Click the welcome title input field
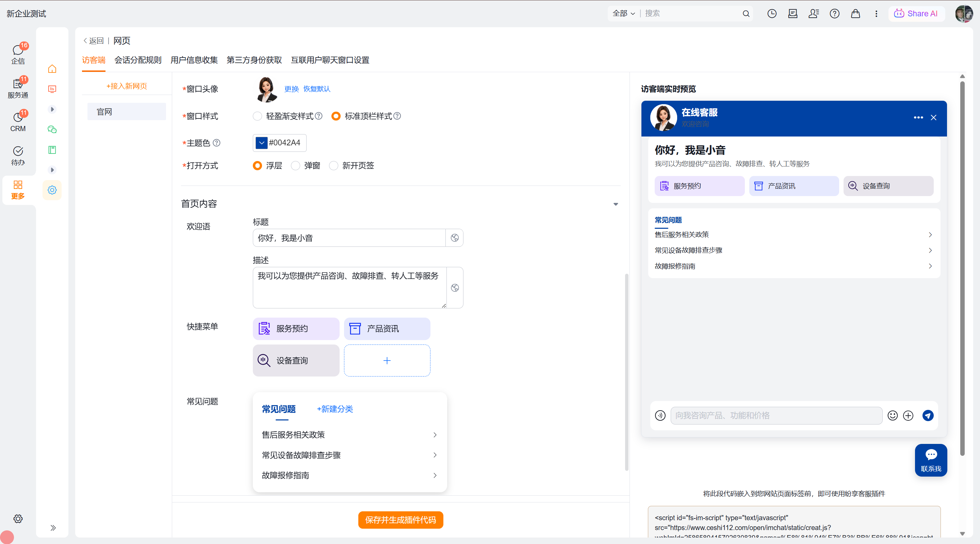 click(x=349, y=238)
